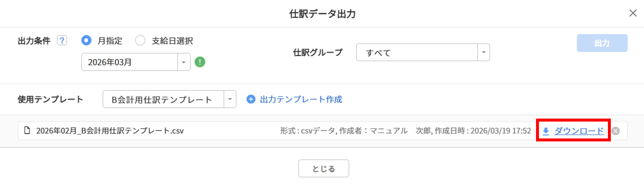Click the csv file document icon
Screen dimensions: 644x188
click(x=27, y=131)
